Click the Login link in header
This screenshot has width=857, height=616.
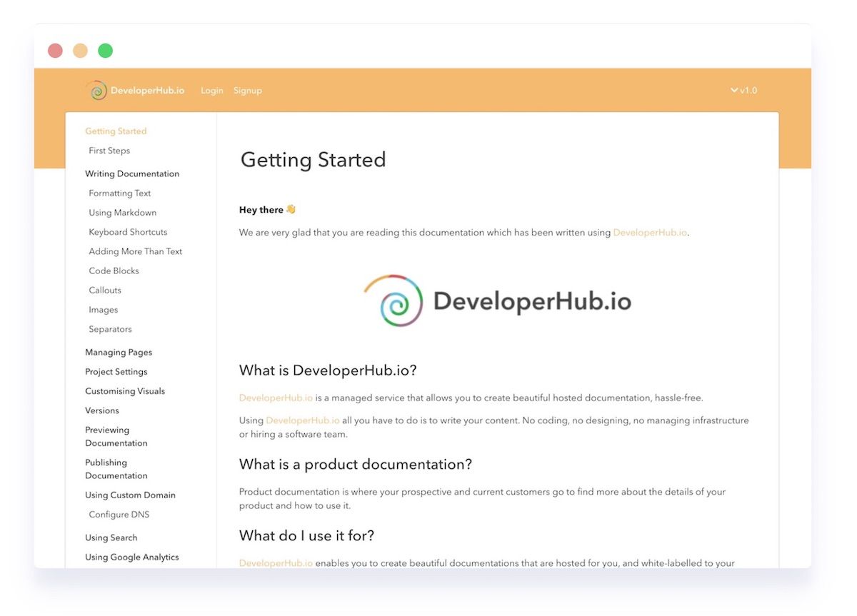212,91
